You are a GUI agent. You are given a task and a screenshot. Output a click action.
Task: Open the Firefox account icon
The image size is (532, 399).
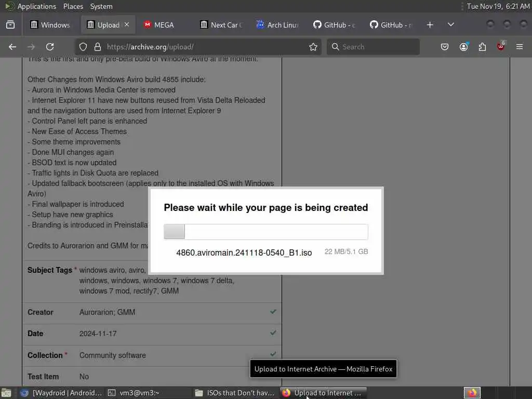click(464, 47)
